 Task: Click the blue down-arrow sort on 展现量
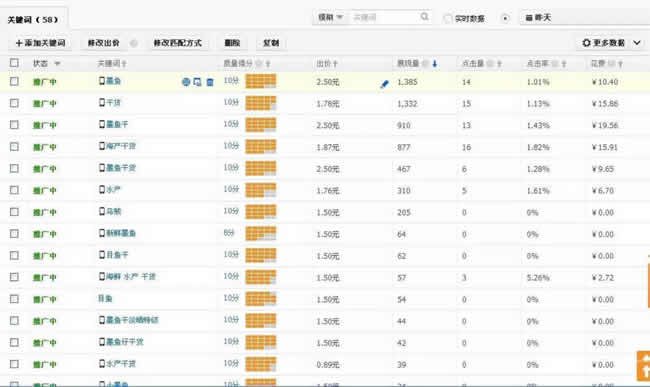click(434, 63)
